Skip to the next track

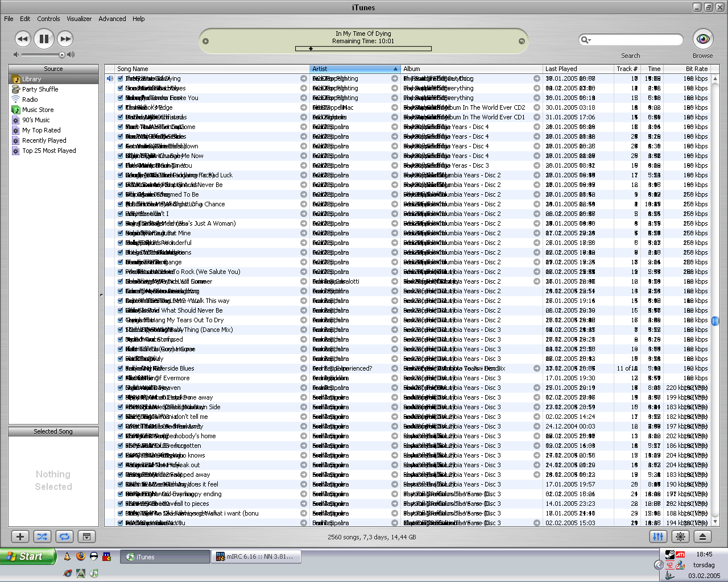tap(65, 39)
